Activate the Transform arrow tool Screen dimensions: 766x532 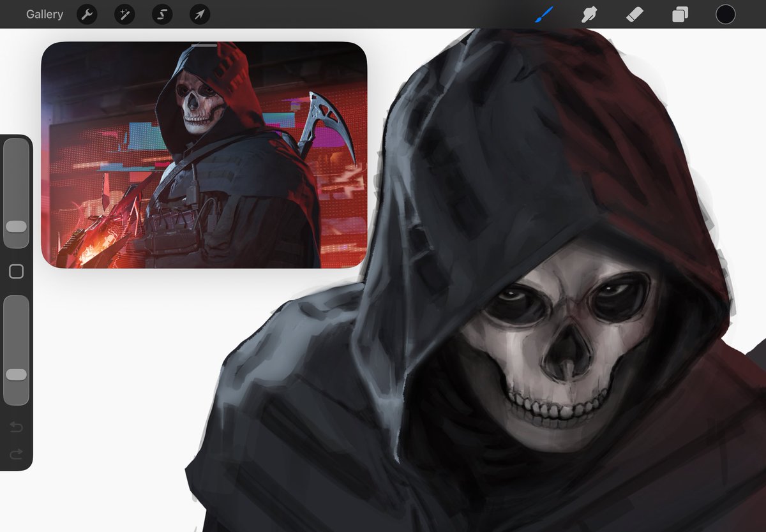(200, 14)
